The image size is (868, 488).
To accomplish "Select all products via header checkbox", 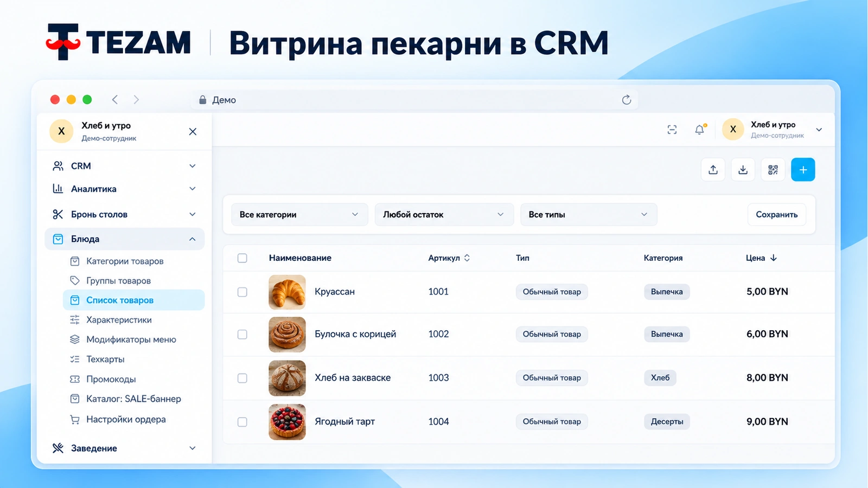I will click(x=242, y=258).
